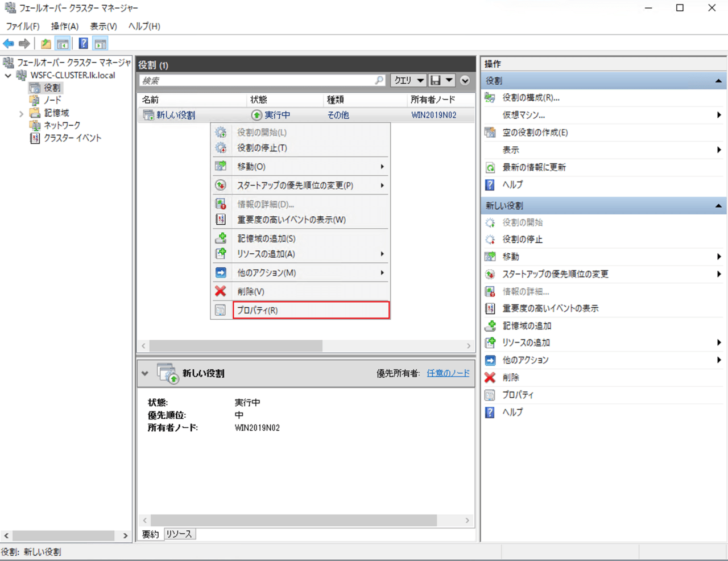
Task: Select ノード in the navigation tree
Action: 52,100
